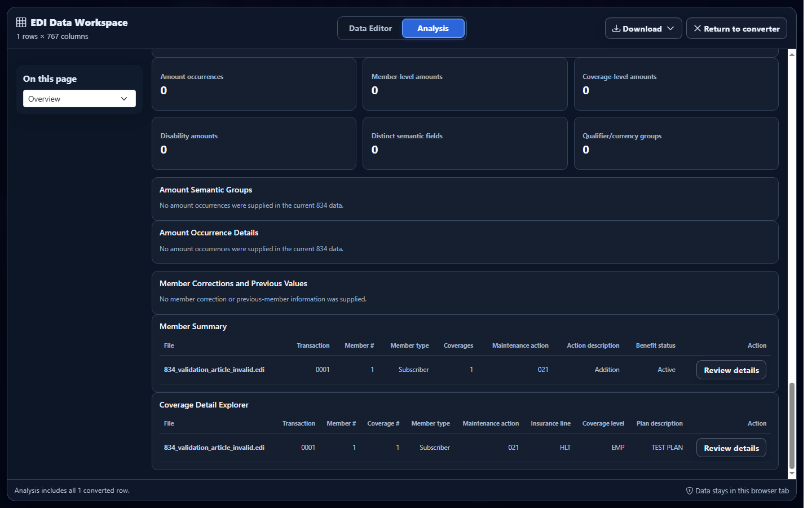Click the Coverage # column header
The height and width of the screenshot is (508, 812).
coord(383,423)
